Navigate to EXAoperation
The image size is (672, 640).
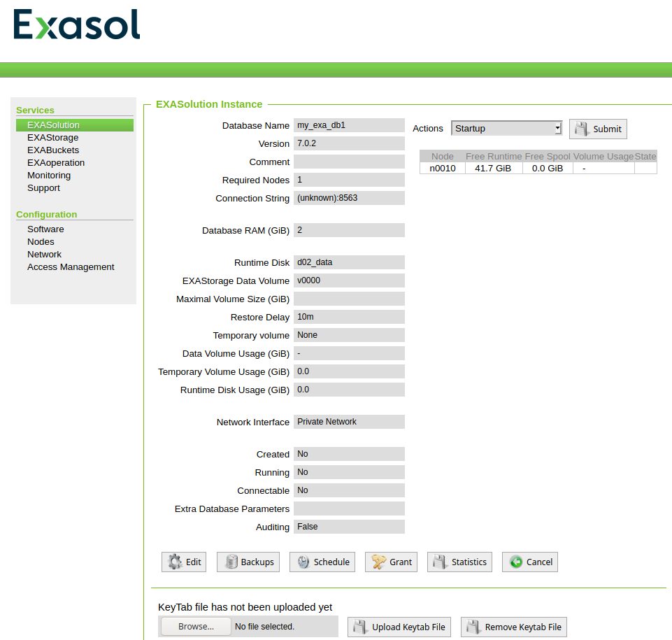click(x=56, y=162)
